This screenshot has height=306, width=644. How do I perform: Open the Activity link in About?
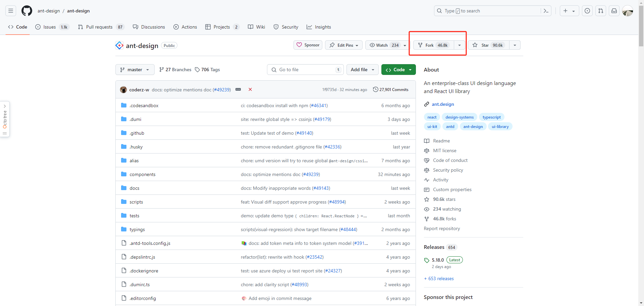(440, 180)
